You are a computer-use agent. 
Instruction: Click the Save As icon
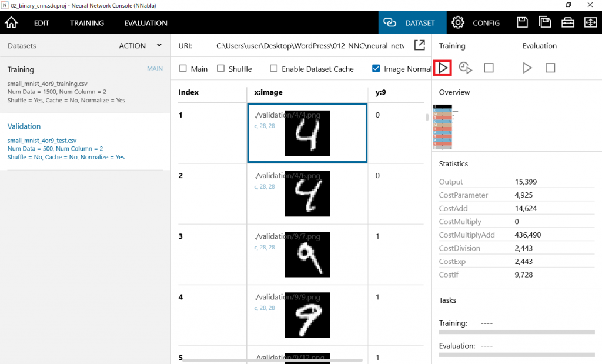pos(545,23)
